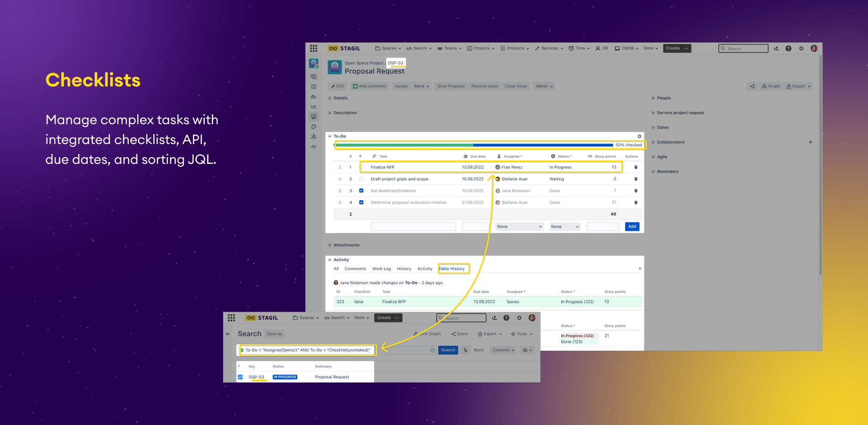This screenshot has height=425, width=868.
Task: Click the share icon left of Graph
Action: click(752, 86)
